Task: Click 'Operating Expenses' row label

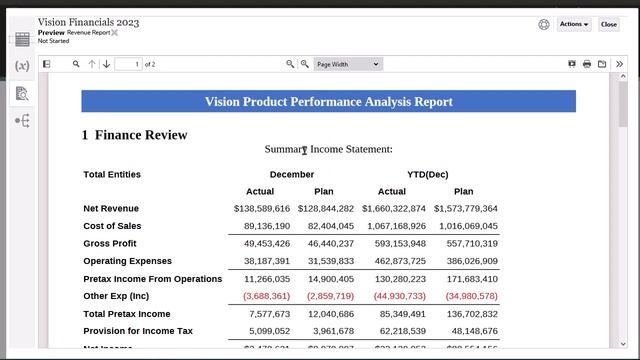Action: click(x=127, y=261)
